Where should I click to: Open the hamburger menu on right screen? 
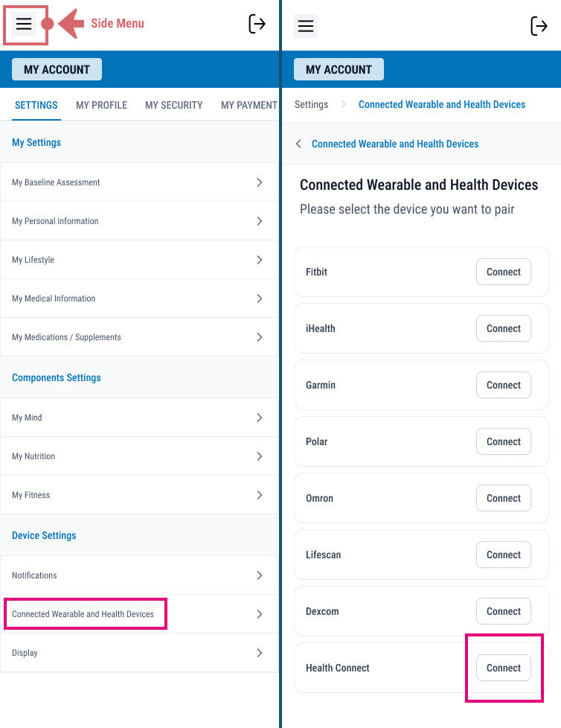coord(305,26)
